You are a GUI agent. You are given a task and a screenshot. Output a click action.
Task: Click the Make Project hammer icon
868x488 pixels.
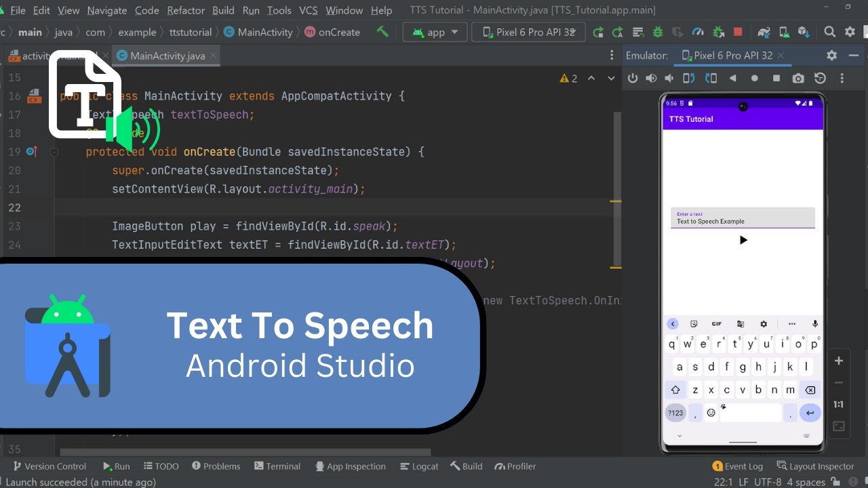[x=383, y=32]
